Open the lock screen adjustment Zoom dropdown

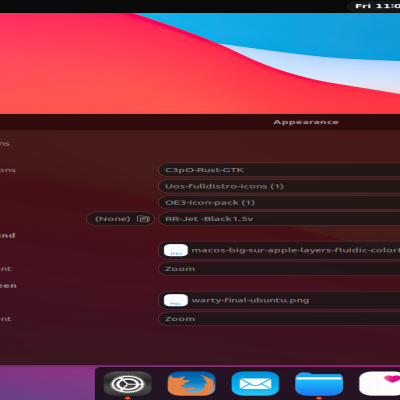(279, 319)
